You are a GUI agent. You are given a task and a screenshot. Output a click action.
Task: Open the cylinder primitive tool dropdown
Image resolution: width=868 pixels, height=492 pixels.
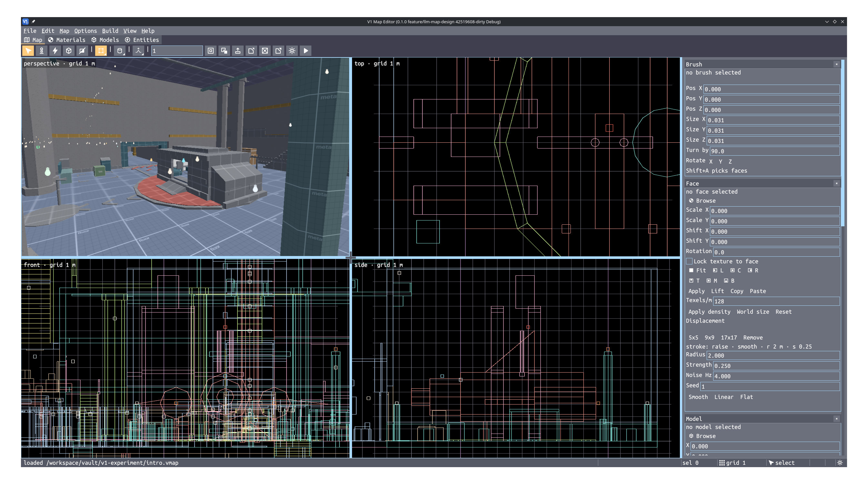point(120,51)
